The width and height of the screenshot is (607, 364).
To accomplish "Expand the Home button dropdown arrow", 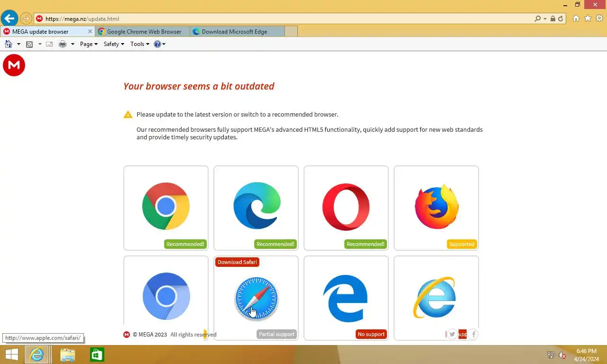I will click(x=18, y=44).
